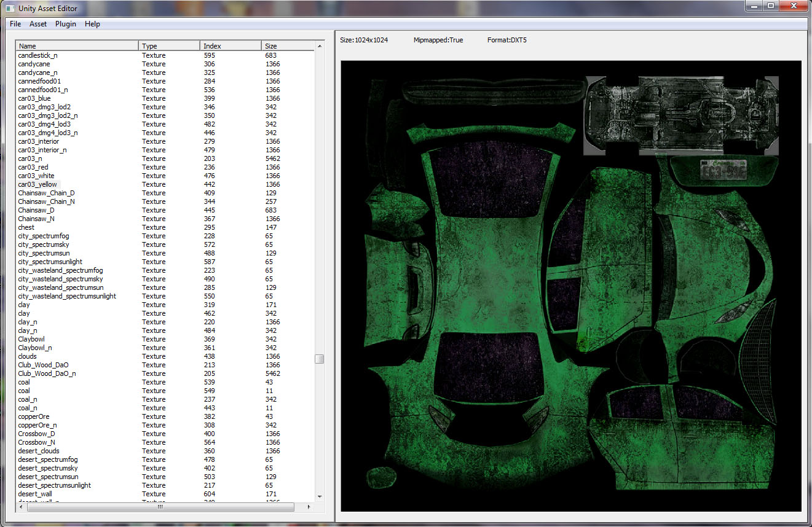Screen dimensions: 812x527
Task: Open the Help menu
Action: pos(92,24)
